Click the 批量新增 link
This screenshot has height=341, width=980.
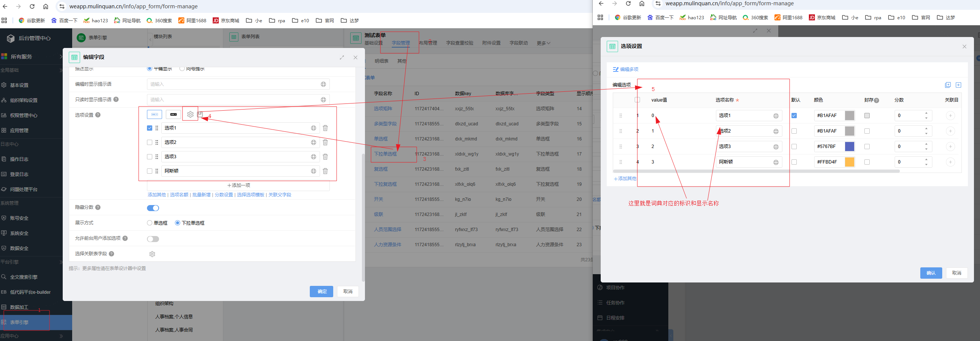(x=202, y=194)
